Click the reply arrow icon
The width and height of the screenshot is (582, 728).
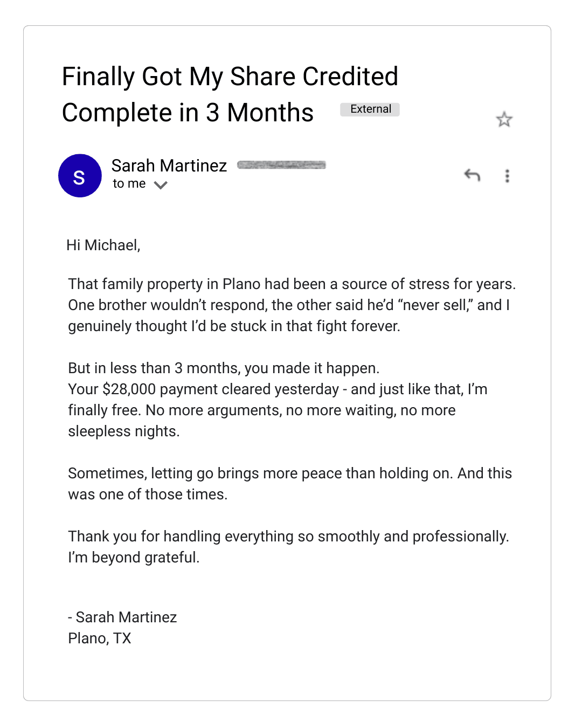click(472, 175)
